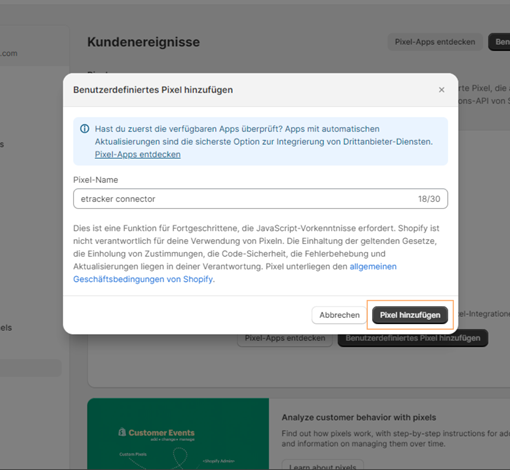Image resolution: width=510 pixels, height=470 pixels.
Task: Click the 'Kundenereignisse' page heading
Action: (143, 42)
